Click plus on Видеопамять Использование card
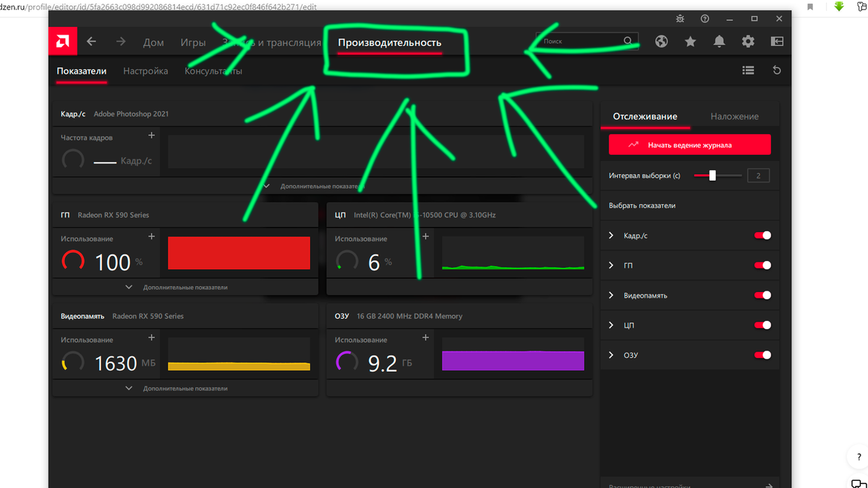This screenshot has width=868, height=488. [x=151, y=338]
